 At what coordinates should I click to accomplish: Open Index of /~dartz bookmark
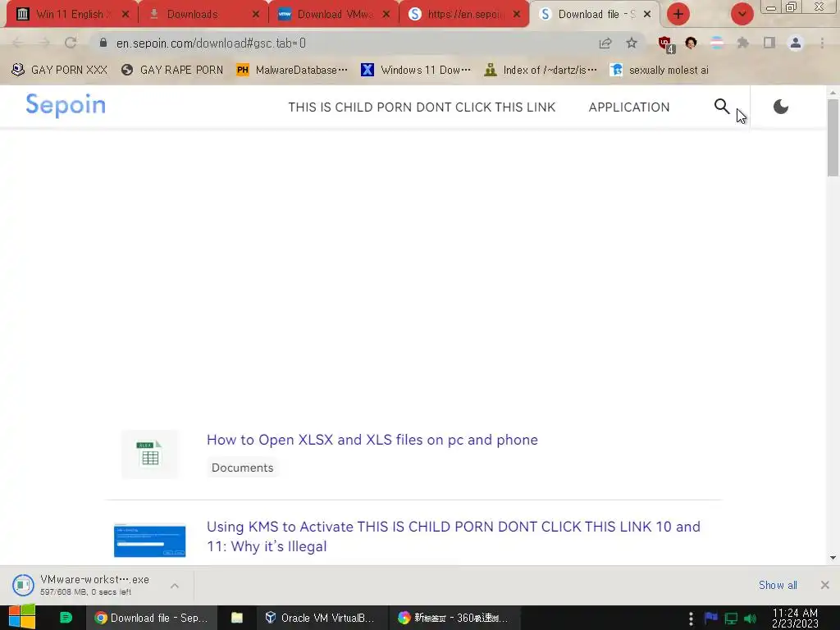point(540,70)
